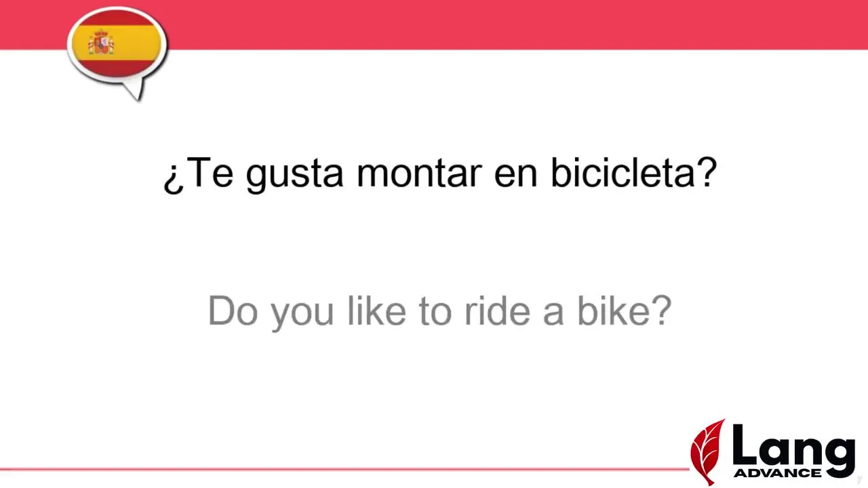Click the coat of arms on the flag
This screenshot has width=868, height=488.
[102, 43]
